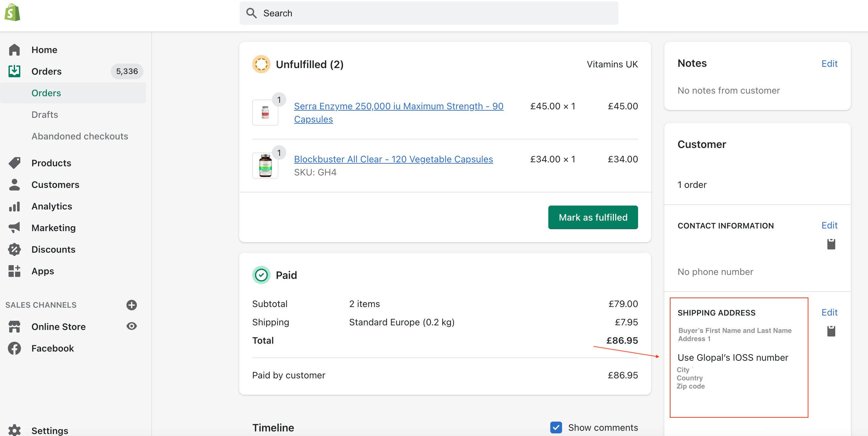Click the Apps grid icon

click(14, 271)
